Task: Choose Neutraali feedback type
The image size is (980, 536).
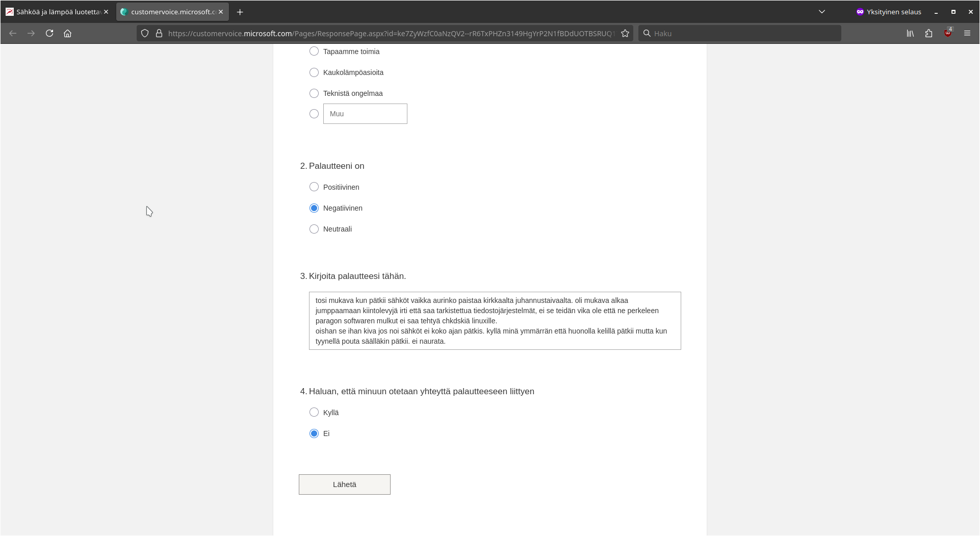Action: 314,229
